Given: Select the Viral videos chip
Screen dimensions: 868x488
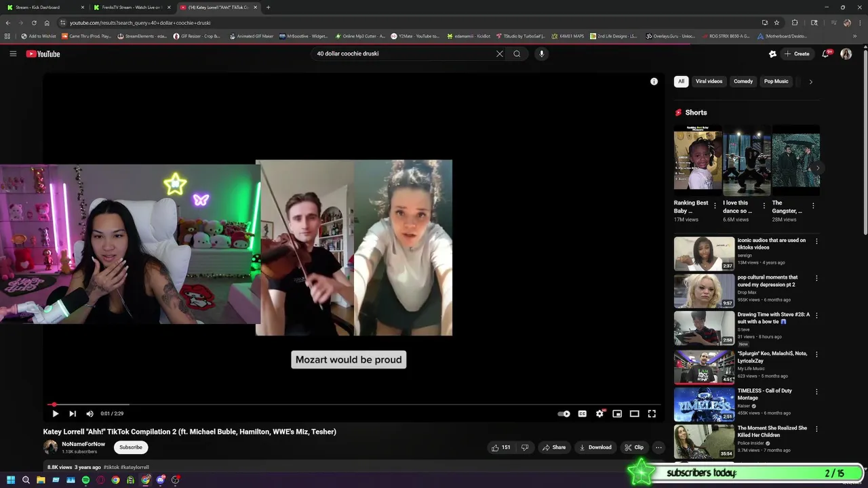Looking at the screenshot, I should tap(709, 81).
